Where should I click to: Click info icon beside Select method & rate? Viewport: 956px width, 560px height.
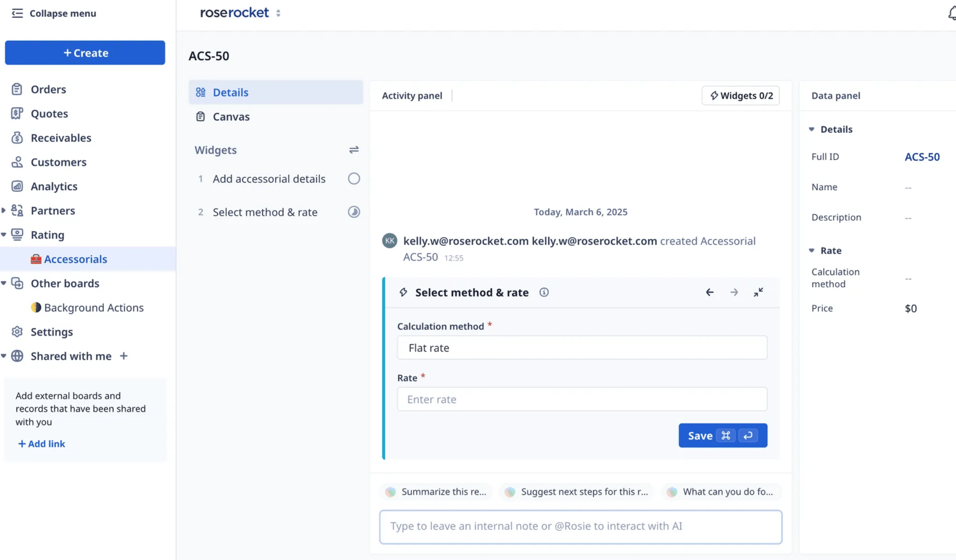coord(544,292)
